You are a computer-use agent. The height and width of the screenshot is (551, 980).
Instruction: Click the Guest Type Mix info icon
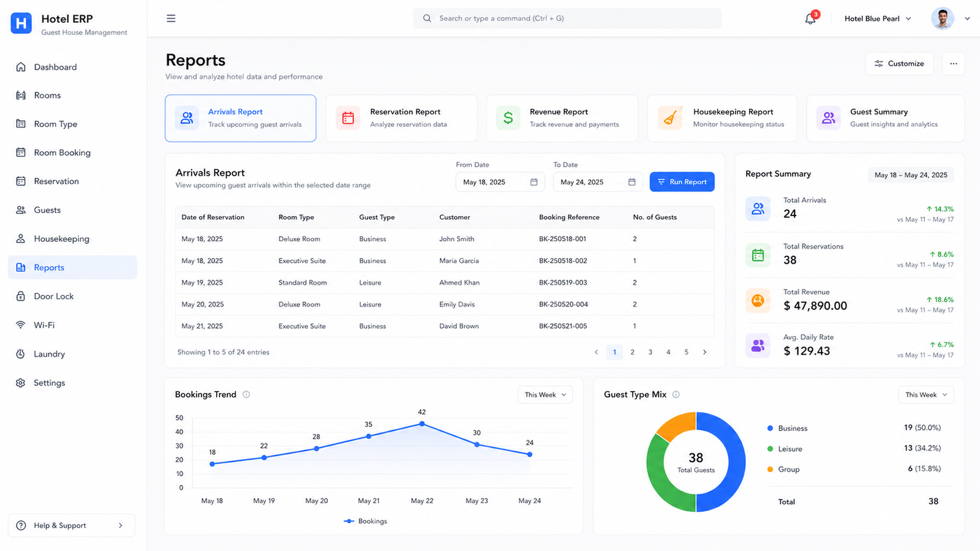point(676,394)
